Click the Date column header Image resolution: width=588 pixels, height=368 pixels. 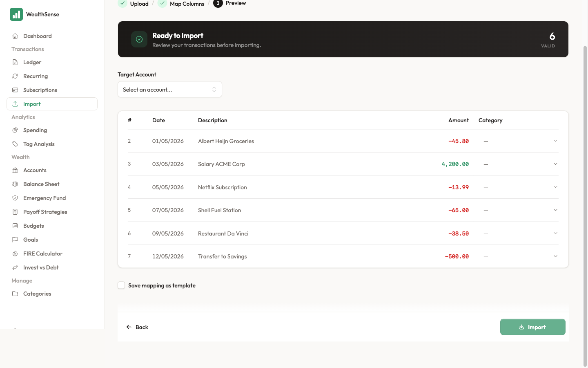click(x=158, y=120)
